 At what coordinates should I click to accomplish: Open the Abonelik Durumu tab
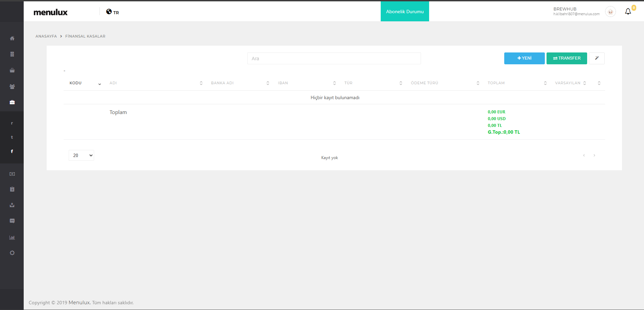405,12
